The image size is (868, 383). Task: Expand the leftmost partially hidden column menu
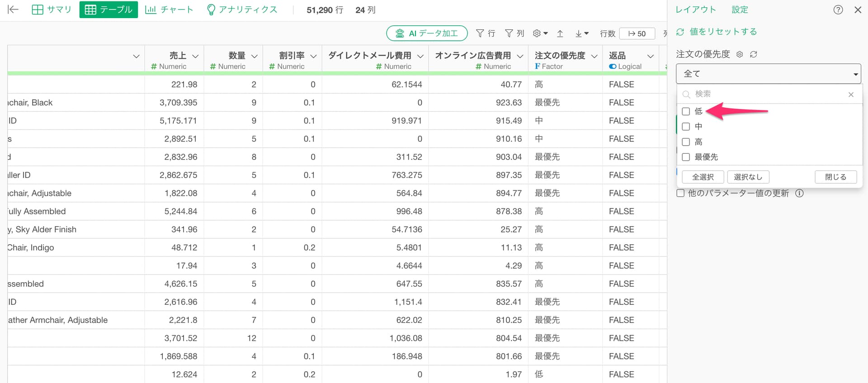click(x=136, y=56)
